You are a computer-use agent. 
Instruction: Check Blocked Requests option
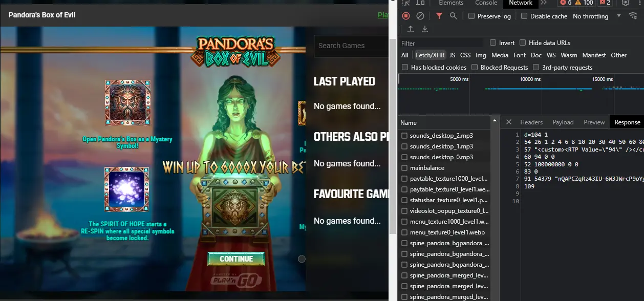(475, 67)
